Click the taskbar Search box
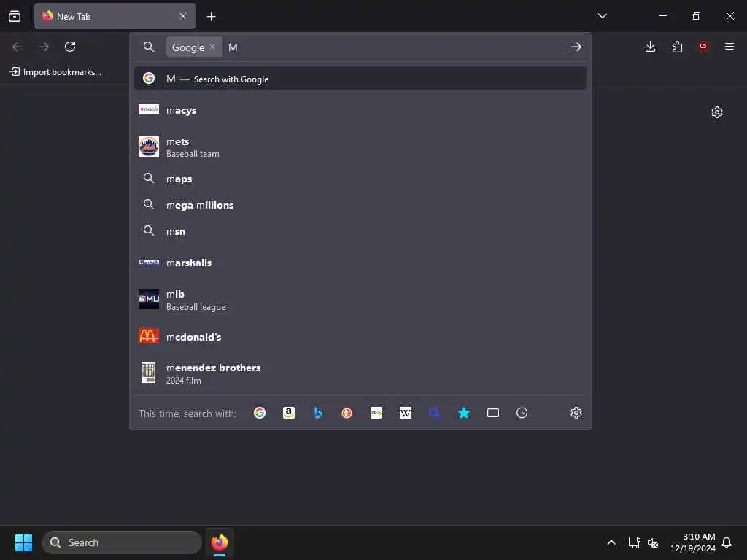The image size is (747, 560). point(122,542)
